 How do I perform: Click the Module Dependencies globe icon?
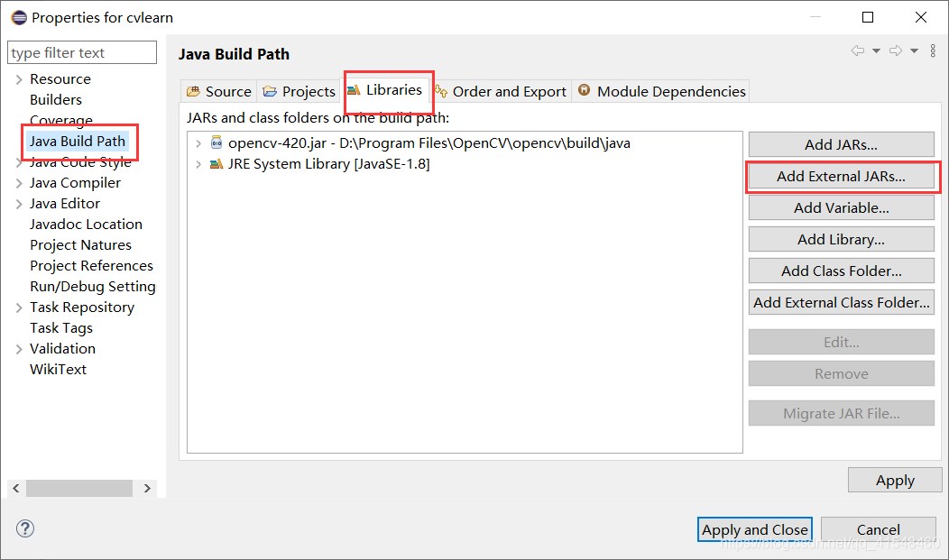pos(584,90)
